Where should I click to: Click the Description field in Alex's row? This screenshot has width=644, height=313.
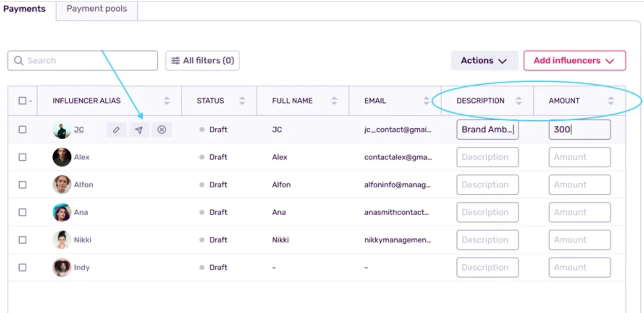tap(487, 157)
